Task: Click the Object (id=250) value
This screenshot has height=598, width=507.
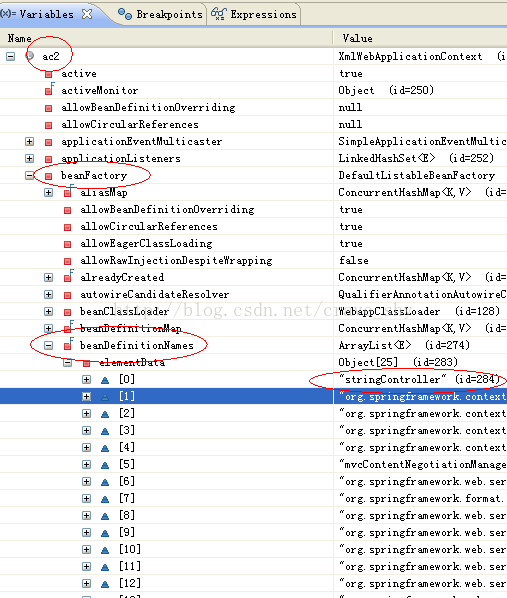Action: pos(386,91)
